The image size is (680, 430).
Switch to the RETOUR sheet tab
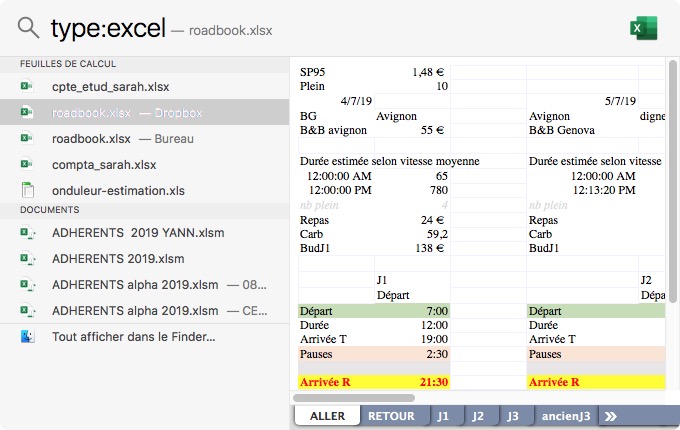390,416
